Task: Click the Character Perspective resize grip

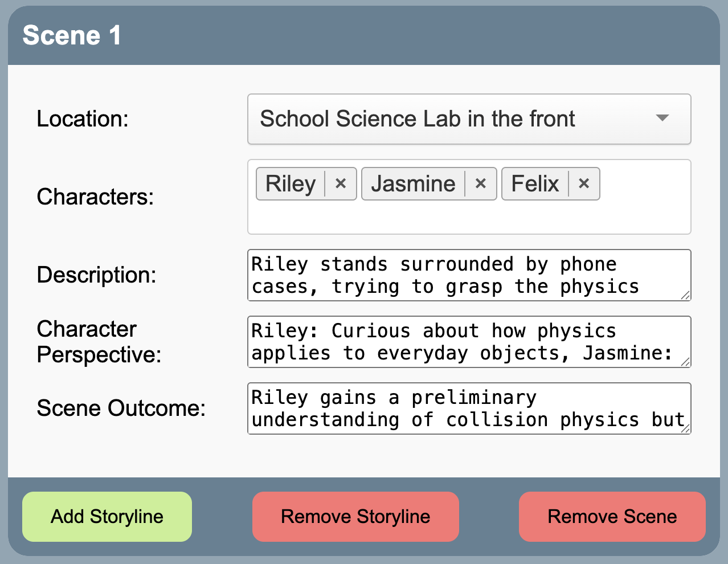Action: (685, 362)
